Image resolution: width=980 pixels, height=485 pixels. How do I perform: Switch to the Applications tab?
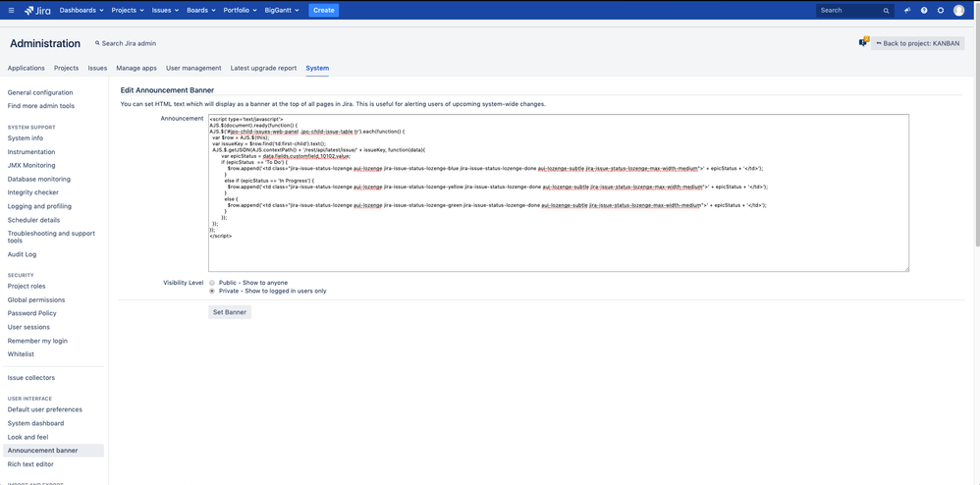pos(27,68)
